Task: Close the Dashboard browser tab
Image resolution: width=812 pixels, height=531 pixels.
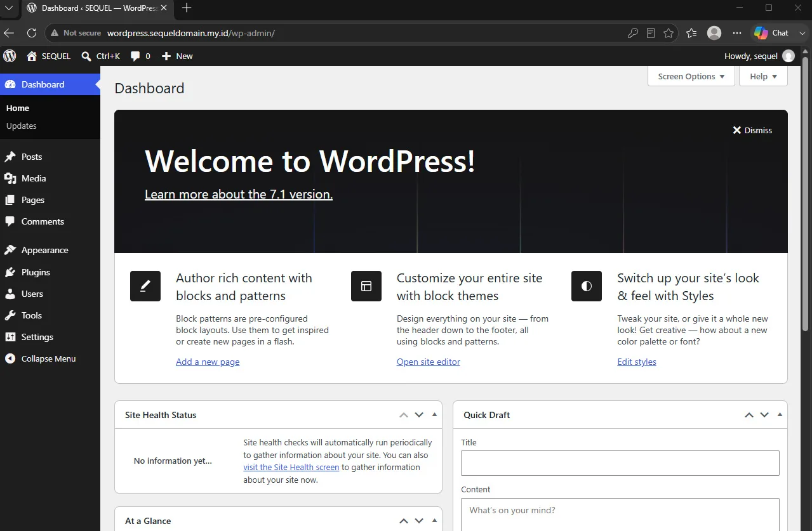Action: pos(164,8)
